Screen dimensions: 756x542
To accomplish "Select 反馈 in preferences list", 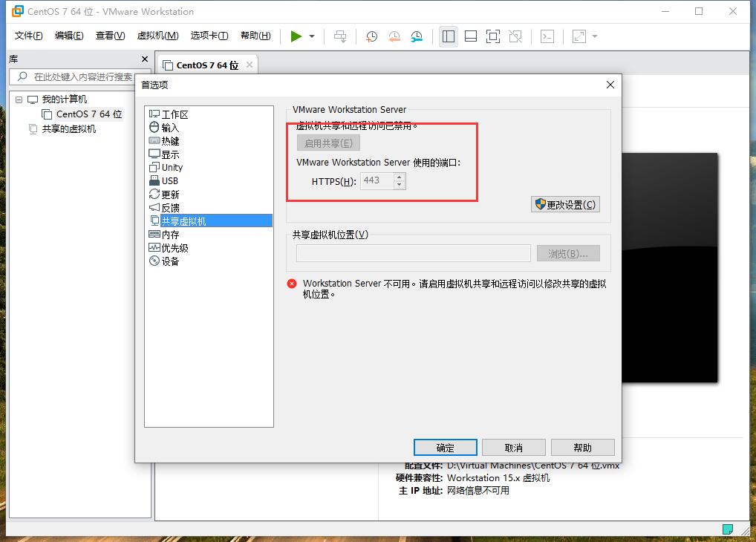I will pos(170,208).
